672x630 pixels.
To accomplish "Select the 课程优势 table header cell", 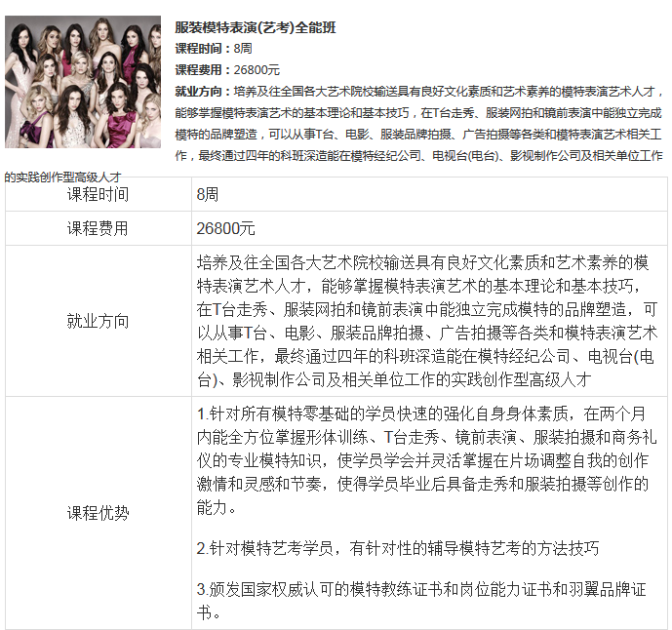I will point(99,513).
